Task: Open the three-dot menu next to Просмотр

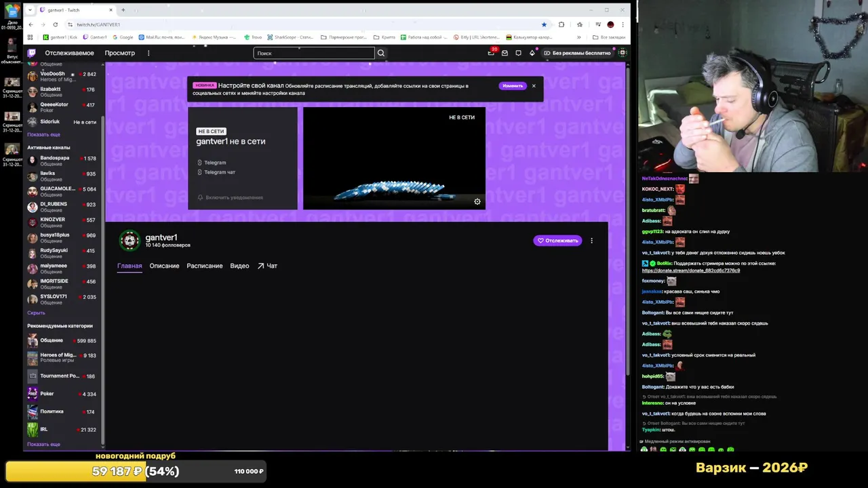Action: 149,53
